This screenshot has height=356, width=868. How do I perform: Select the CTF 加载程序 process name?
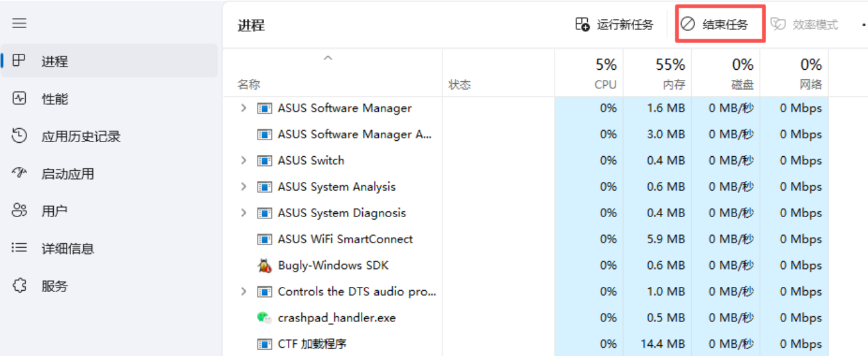312,344
